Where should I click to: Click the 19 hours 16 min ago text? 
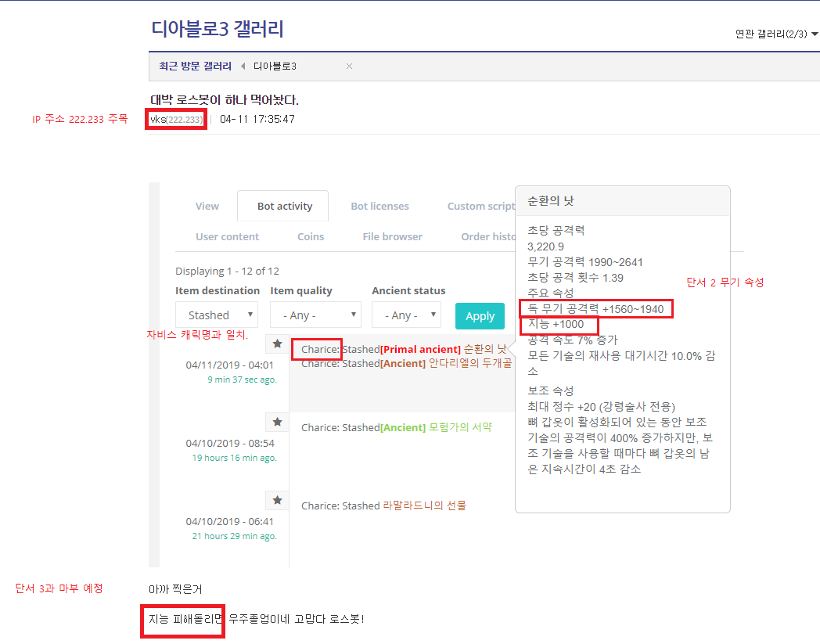[x=234, y=459]
